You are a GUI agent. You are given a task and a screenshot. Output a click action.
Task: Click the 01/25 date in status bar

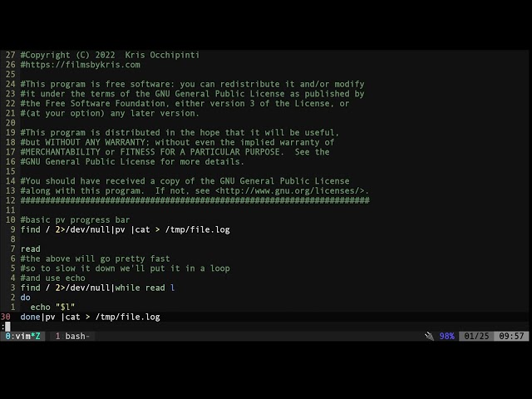coord(476,336)
